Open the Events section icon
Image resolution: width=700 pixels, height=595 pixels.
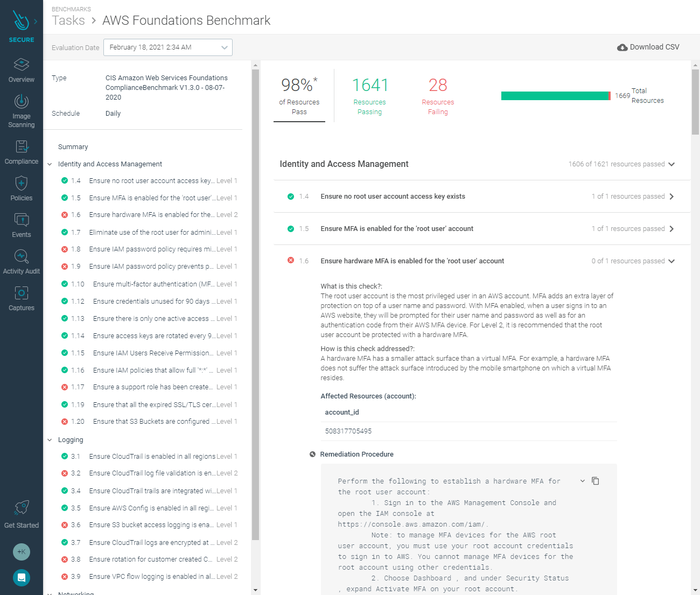tap(22, 220)
